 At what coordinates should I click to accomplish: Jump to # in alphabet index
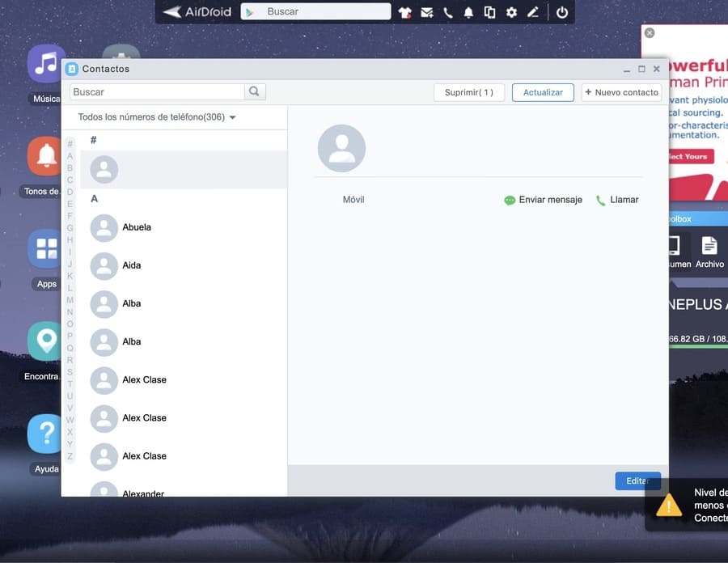(x=70, y=144)
